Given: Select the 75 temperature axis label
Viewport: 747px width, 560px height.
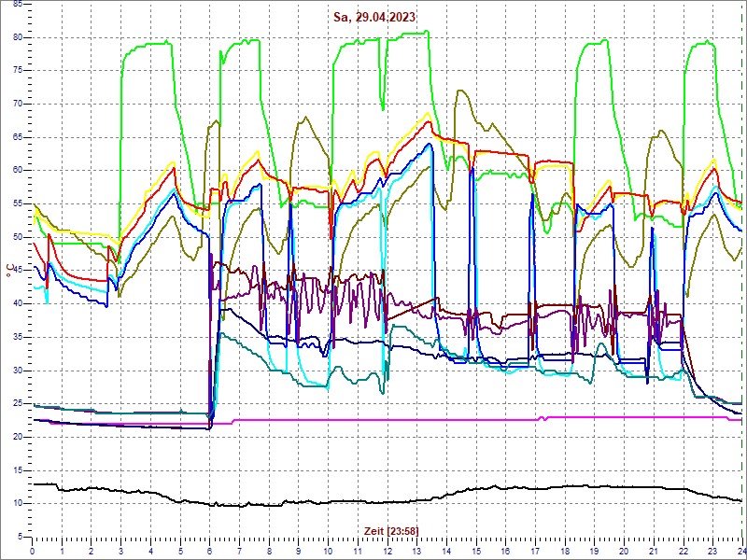Looking at the screenshot, I should click(x=17, y=71).
